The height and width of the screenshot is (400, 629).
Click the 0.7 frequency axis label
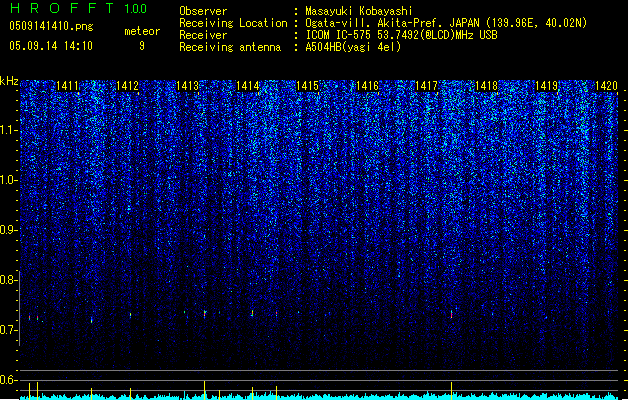click(x=8, y=330)
